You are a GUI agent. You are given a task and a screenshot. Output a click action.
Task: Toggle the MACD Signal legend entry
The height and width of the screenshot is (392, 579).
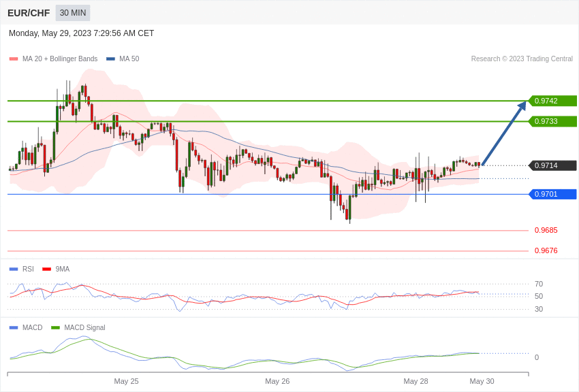(x=78, y=327)
